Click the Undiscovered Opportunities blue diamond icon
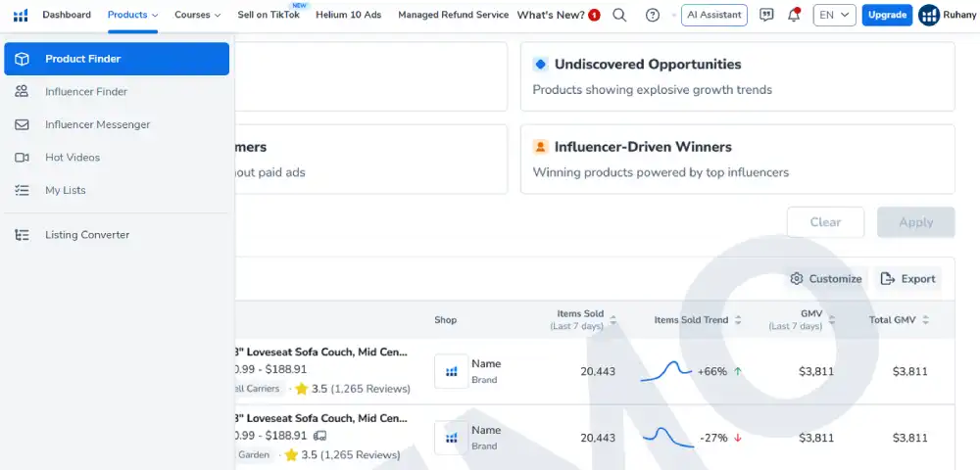This screenshot has width=980, height=470. (x=541, y=65)
